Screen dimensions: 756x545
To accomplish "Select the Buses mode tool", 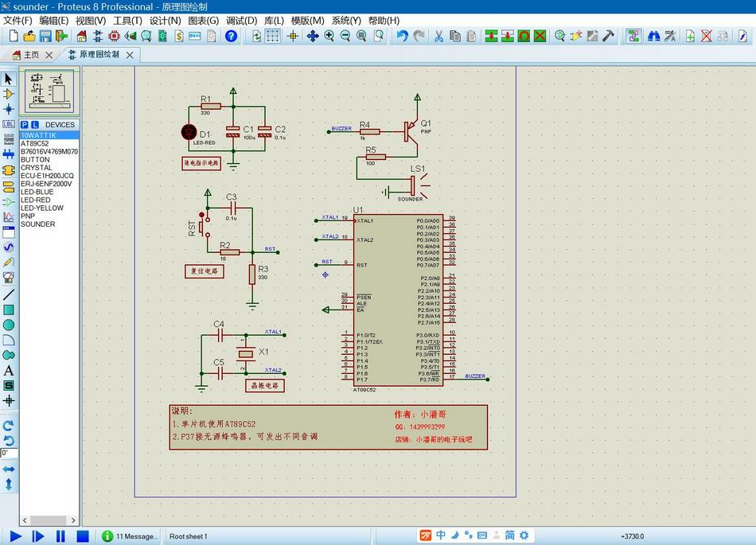I will click(x=8, y=154).
